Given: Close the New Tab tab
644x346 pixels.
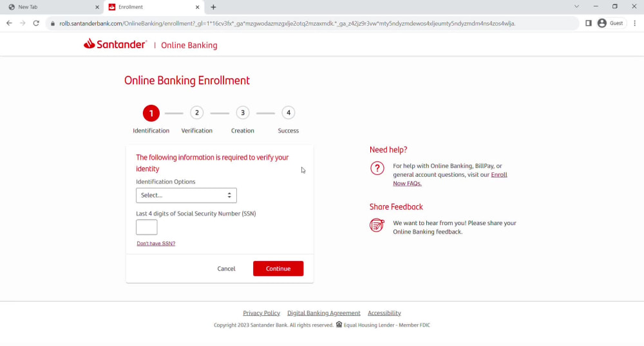Looking at the screenshot, I should (97, 7).
